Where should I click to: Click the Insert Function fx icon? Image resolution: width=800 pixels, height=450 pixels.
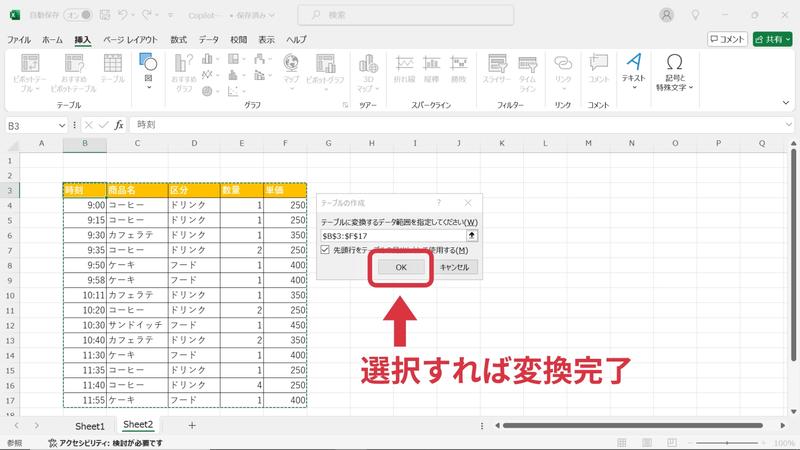tap(119, 125)
